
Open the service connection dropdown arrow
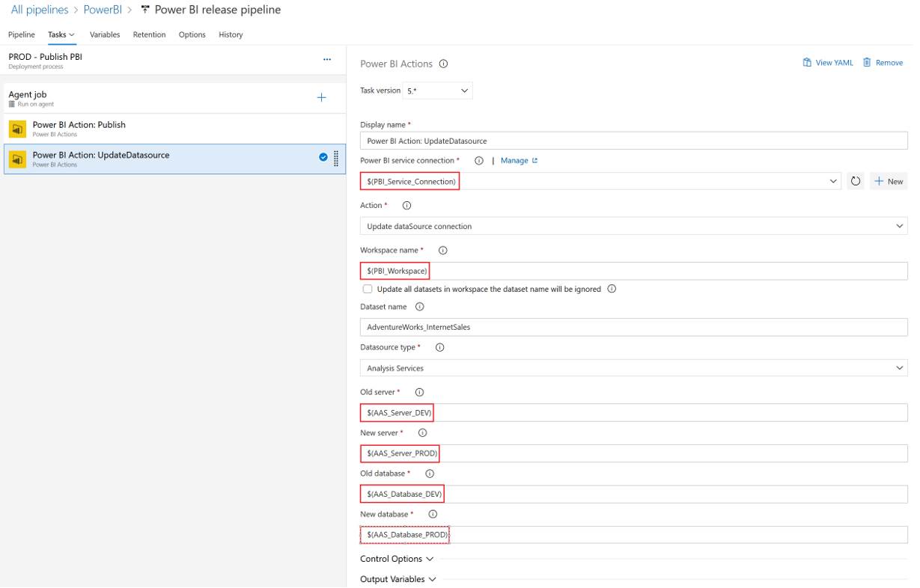tap(834, 182)
